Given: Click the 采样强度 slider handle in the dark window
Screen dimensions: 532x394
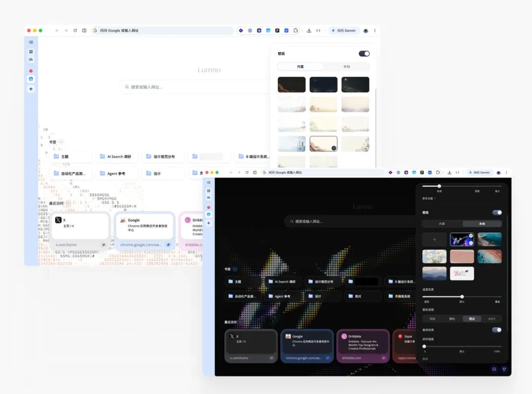Looking at the screenshot, I should [424, 347].
